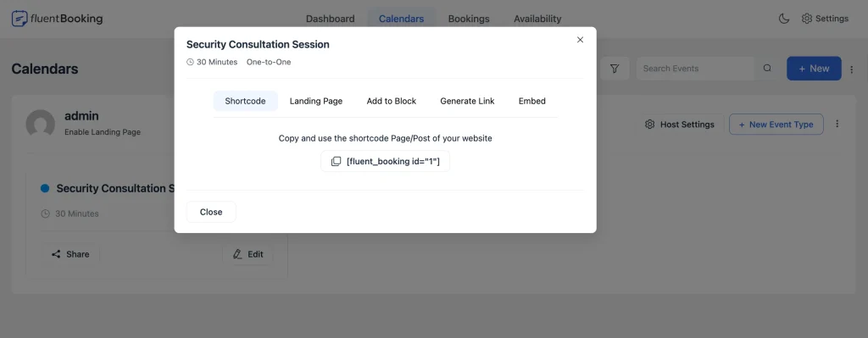Click the admin host name
Image resolution: width=868 pixels, height=338 pixels.
click(81, 116)
